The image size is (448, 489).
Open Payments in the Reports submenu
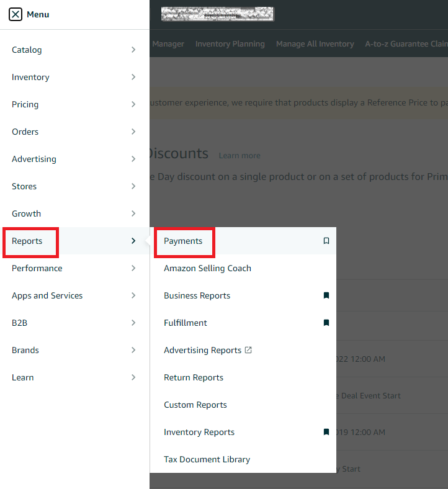183,241
